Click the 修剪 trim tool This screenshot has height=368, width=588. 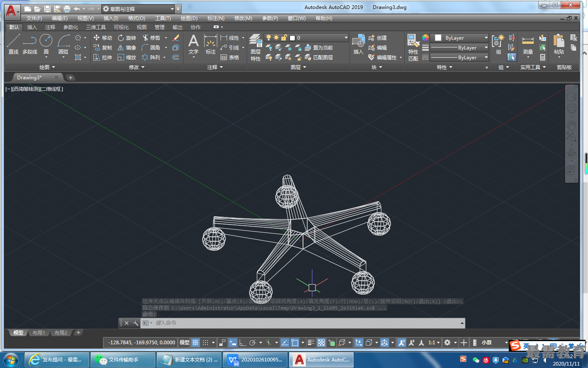pyautogui.click(x=151, y=38)
